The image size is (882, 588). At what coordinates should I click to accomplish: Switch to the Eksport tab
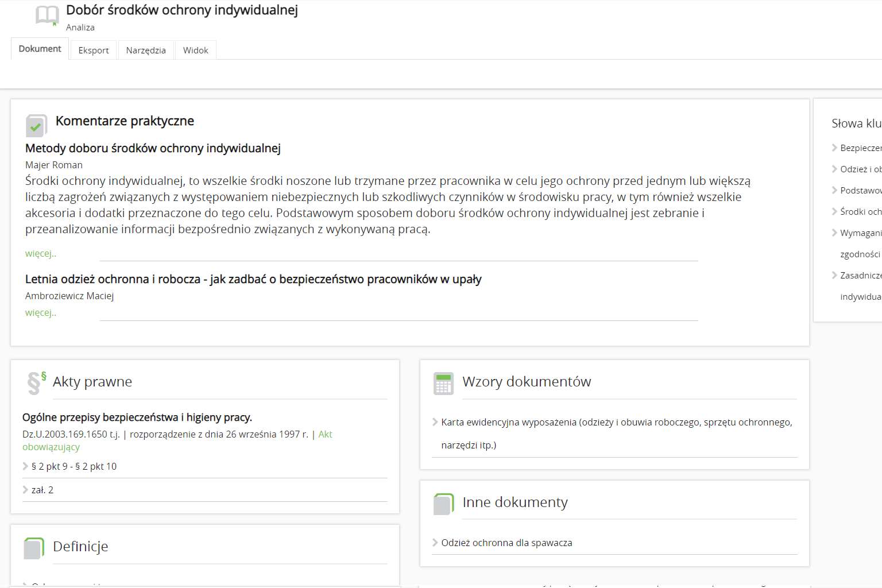pos(94,51)
